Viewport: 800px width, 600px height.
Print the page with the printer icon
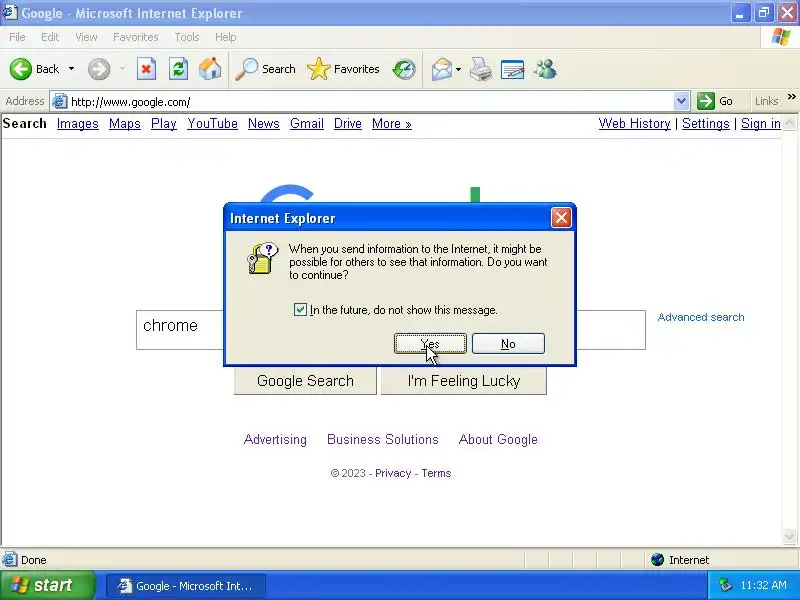click(481, 69)
